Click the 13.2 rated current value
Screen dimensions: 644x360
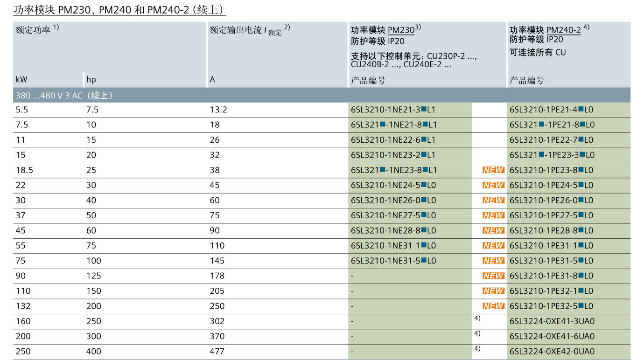(218, 110)
